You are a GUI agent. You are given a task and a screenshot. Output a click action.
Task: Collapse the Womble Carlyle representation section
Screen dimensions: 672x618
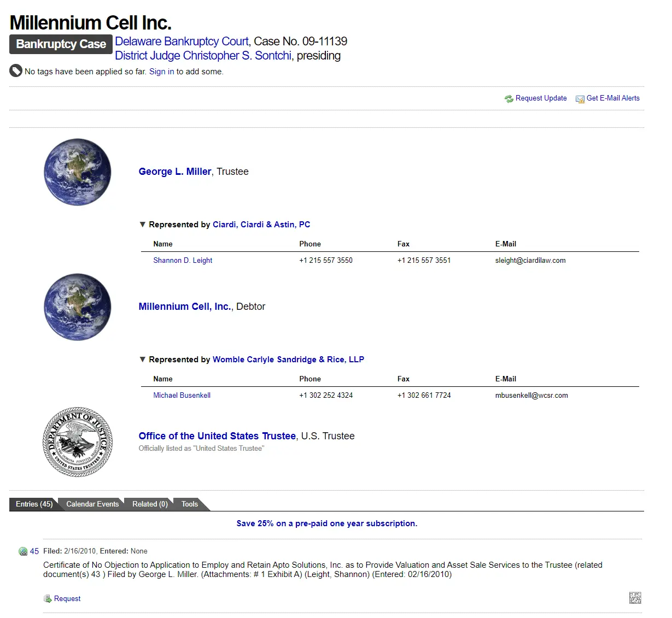(143, 360)
